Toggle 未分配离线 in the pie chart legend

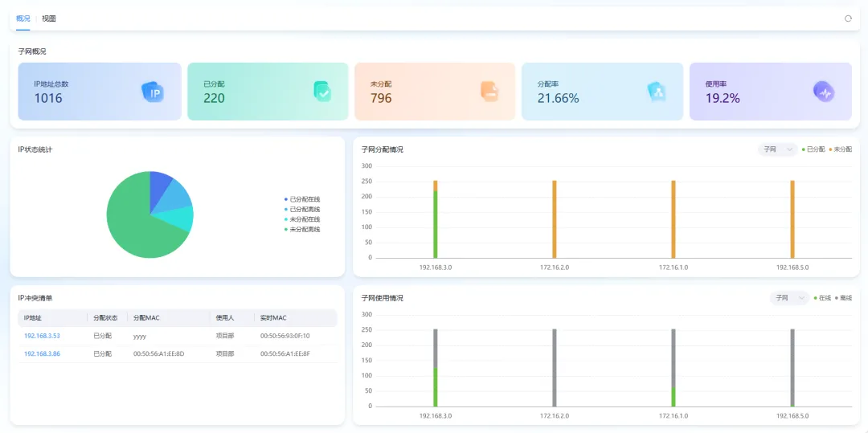[304, 230]
